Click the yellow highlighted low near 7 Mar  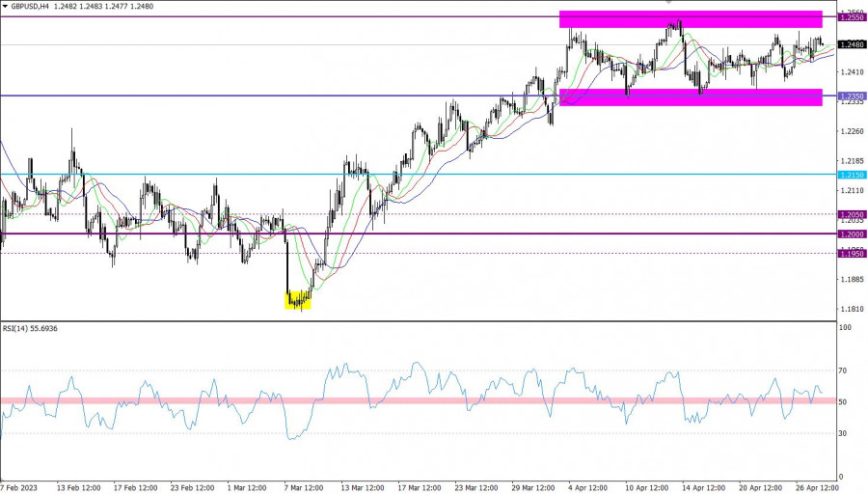(299, 300)
